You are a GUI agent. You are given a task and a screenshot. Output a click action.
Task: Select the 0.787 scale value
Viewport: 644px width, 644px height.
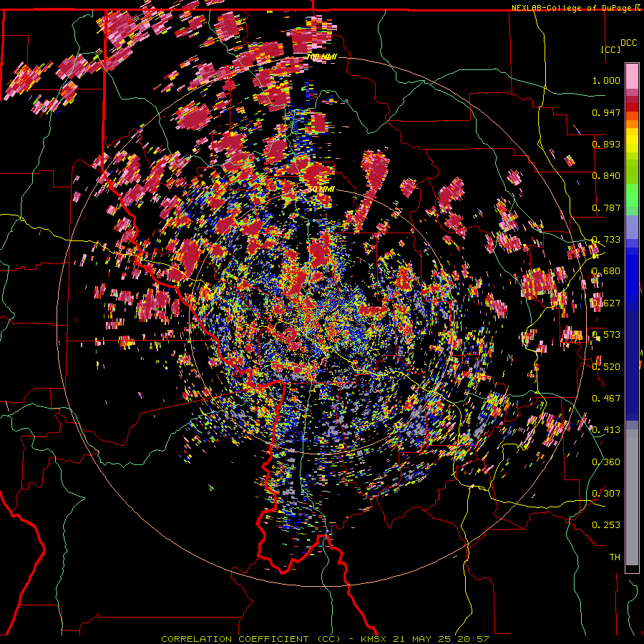(606, 208)
